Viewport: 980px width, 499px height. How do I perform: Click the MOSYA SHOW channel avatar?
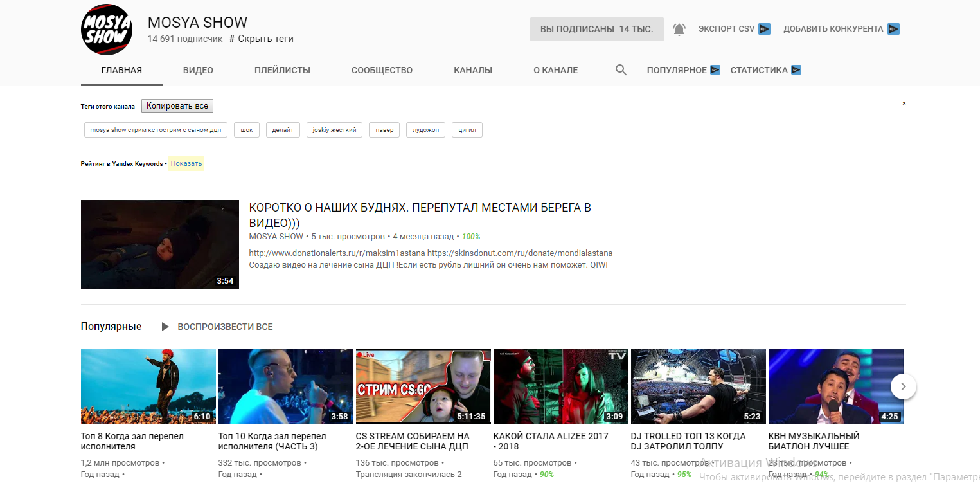(x=107, y=30)
